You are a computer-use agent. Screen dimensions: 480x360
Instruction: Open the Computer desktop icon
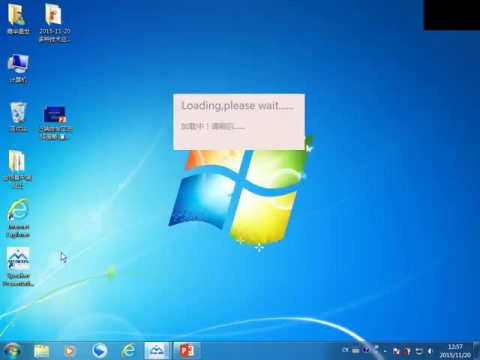18,68
